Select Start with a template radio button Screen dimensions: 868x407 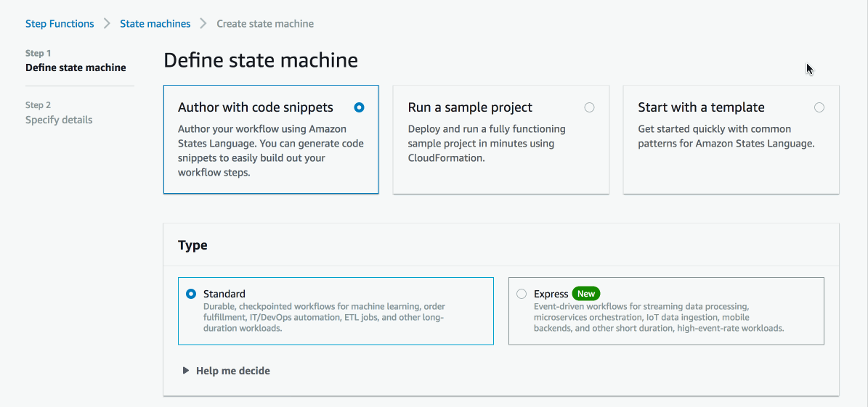coord(819,107)
